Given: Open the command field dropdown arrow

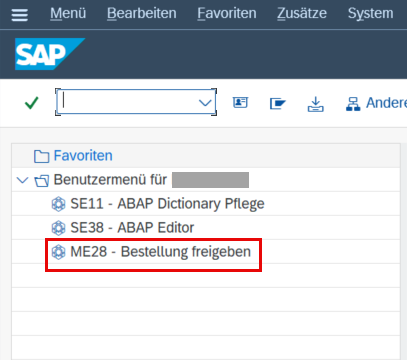Looking at the screenshot, I should (205, 103).
